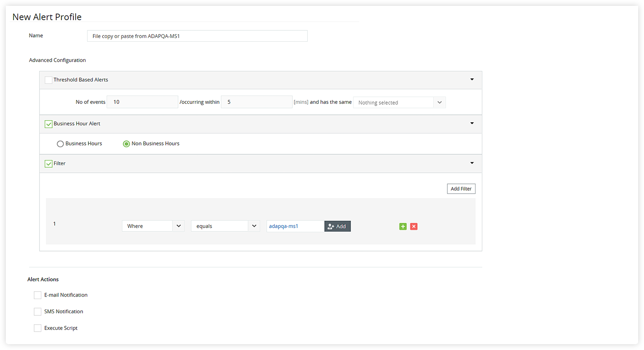Click the green plus icon to add filter row
Viewport: 644px width, 350px height.
coord(403,226)
